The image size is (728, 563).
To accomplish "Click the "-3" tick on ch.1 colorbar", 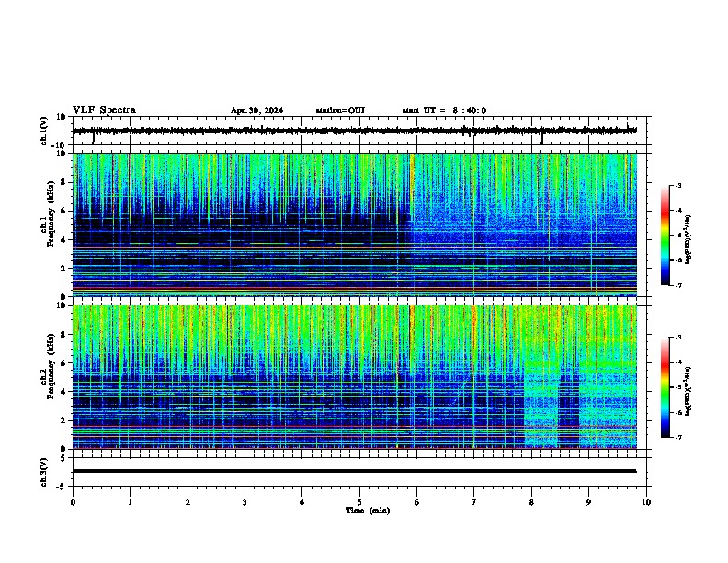I will click(x=677, y=185).
